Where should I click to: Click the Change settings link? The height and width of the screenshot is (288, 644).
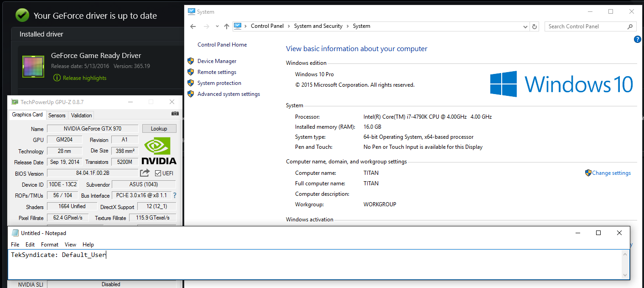[611, 173]
